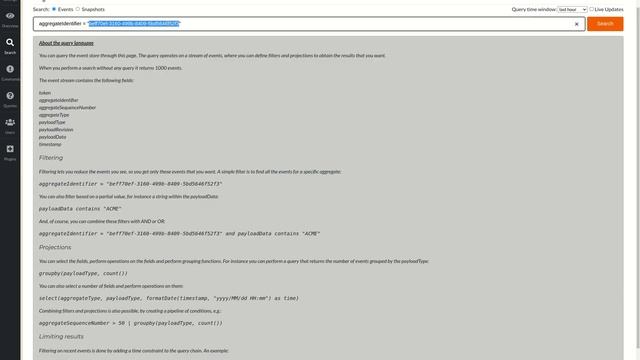Click the select(aggregateType, payloadType, formatDate…) example
Image resolution: width=640 pixels, height=360 pixels.
coord(169,298)
